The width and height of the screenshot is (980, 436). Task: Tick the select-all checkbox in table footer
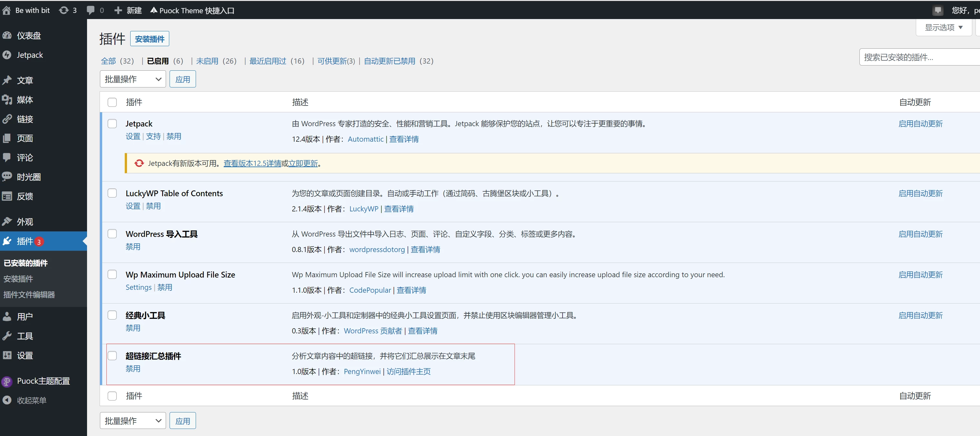pos(112,396)
